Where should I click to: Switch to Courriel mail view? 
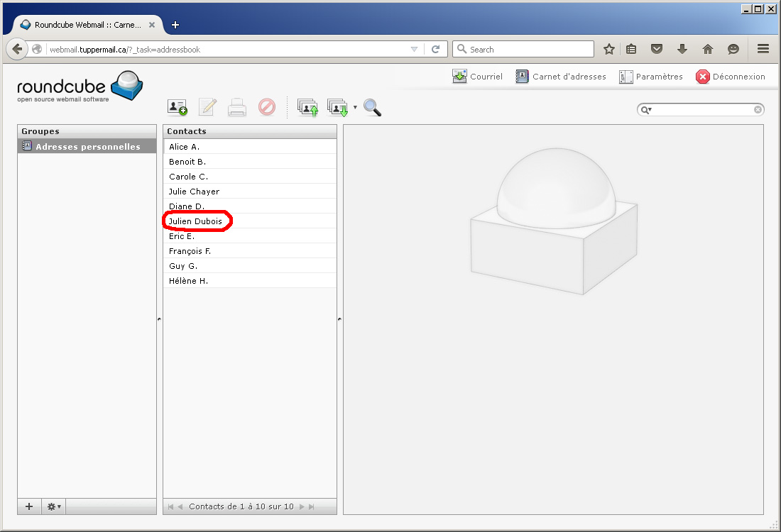(477, 77)
